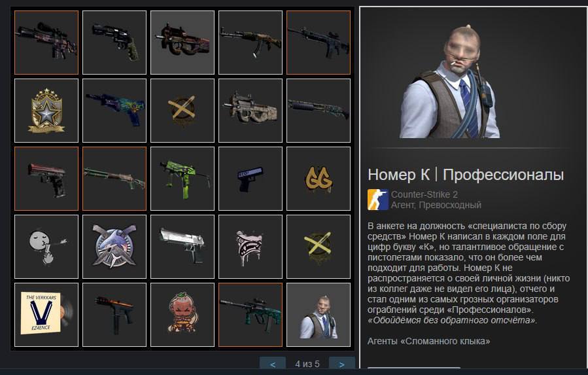This screenshot has height=375, width=588.
Task: Select the green MP7 skin item
Action: [182, 179]
